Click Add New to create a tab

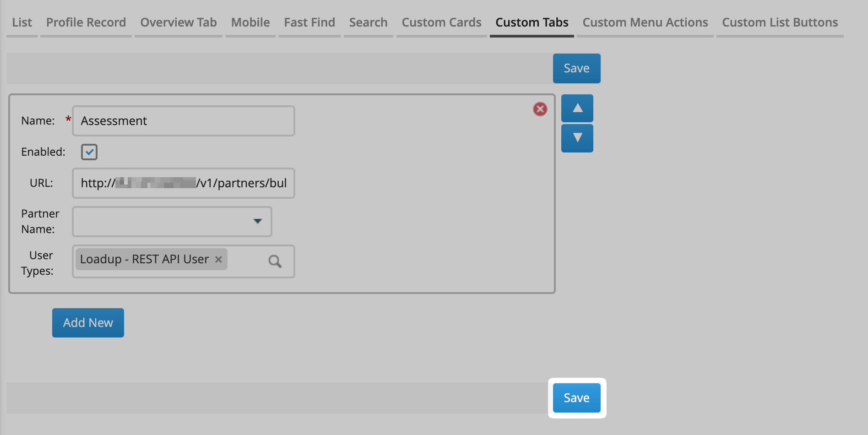[88, 323]
